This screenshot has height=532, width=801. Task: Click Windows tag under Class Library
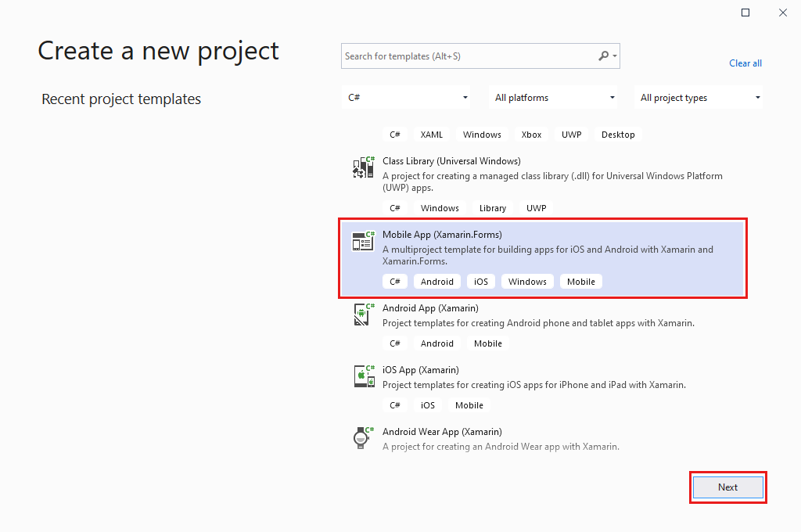pos(440,208)
